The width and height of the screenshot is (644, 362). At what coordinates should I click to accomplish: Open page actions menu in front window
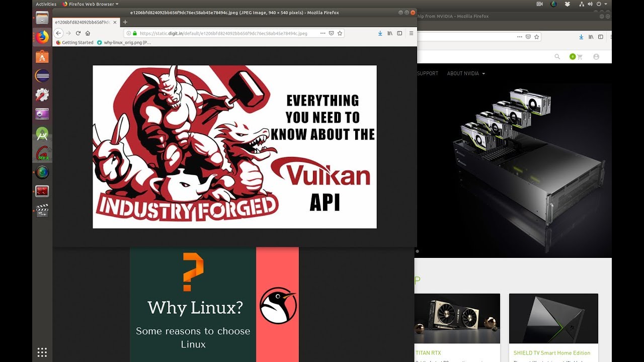(x=323, y=33)
